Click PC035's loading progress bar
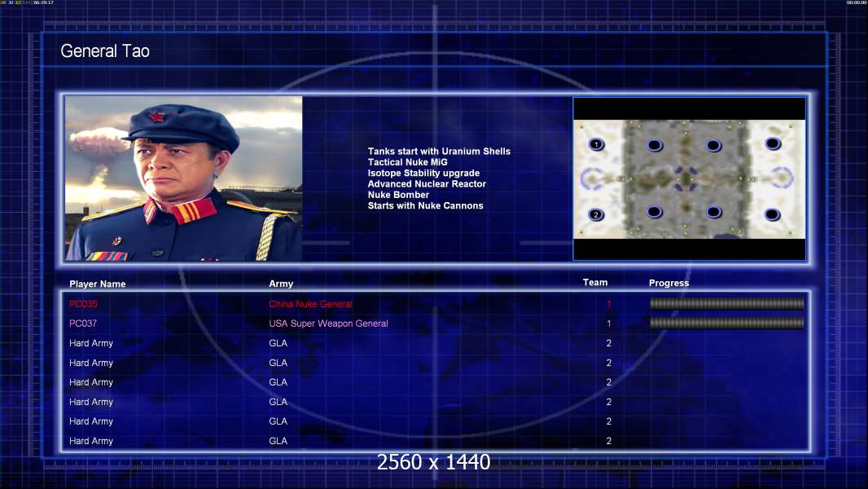Image resolution: width=868 pixels, height=489 pixels. click(727, 303)
